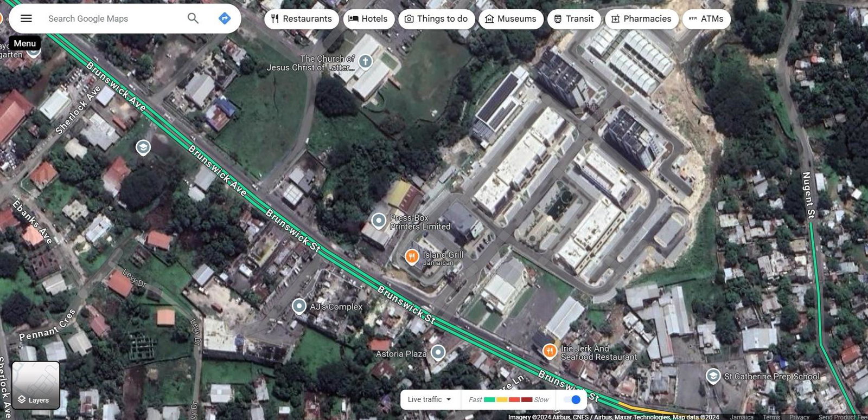Click the magnifier search icon
This screenshot has width=868, height=420.
[193, 18]
